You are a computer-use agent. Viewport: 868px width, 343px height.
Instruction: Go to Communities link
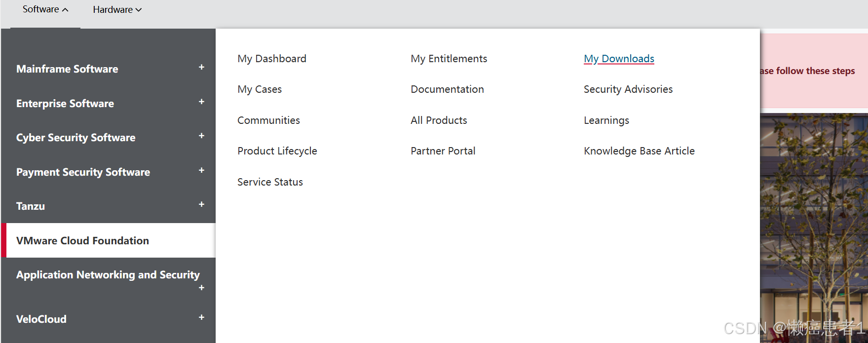coord(268,120)
